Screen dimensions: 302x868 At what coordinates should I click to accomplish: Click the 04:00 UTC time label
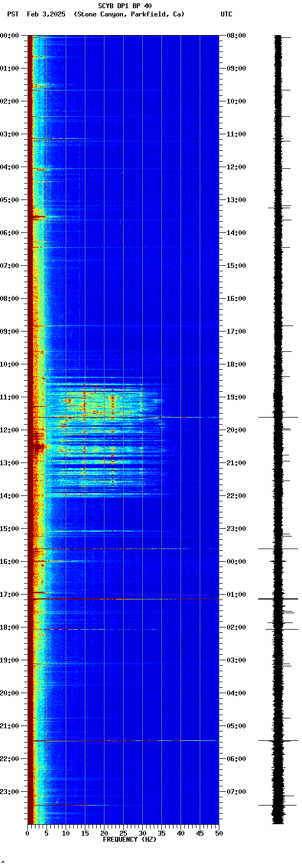pos(236,693)
